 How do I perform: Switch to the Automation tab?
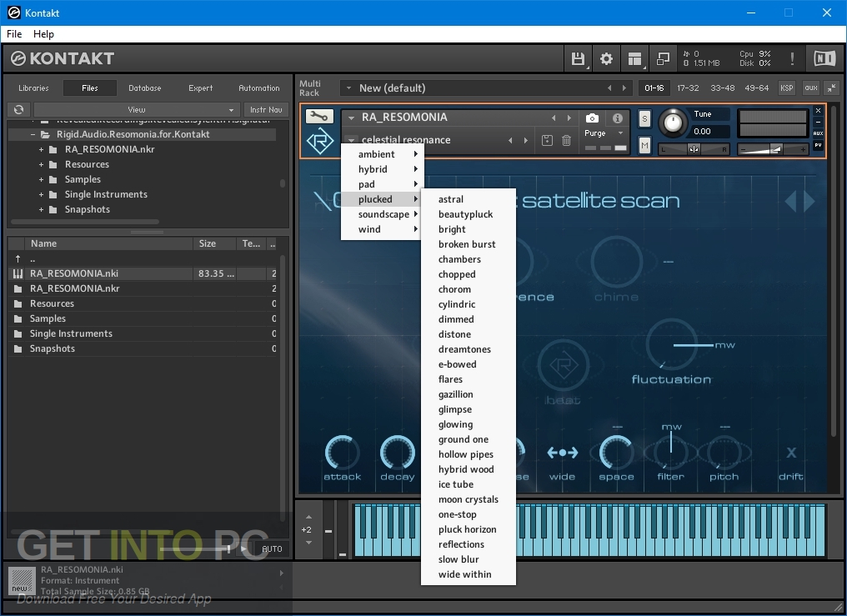pyautogui.click(x=259, y=88)
